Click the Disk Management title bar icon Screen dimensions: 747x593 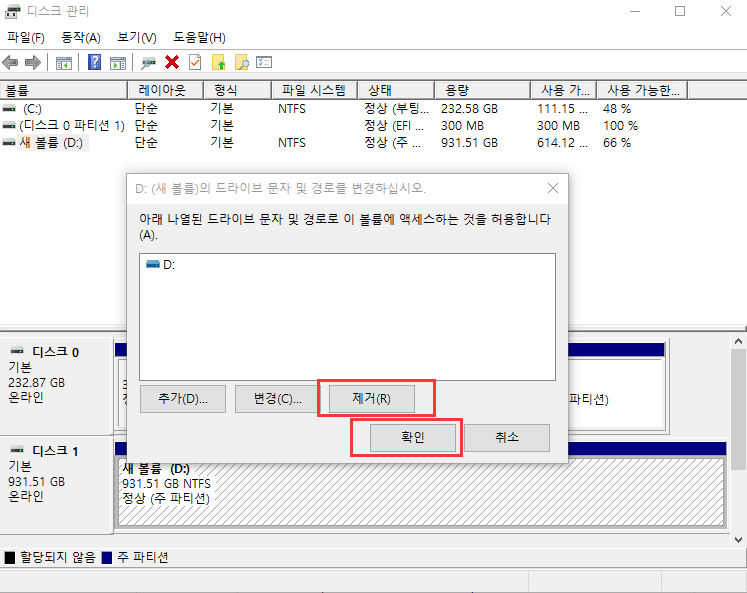pyautogui.click(x=12, y=11)
